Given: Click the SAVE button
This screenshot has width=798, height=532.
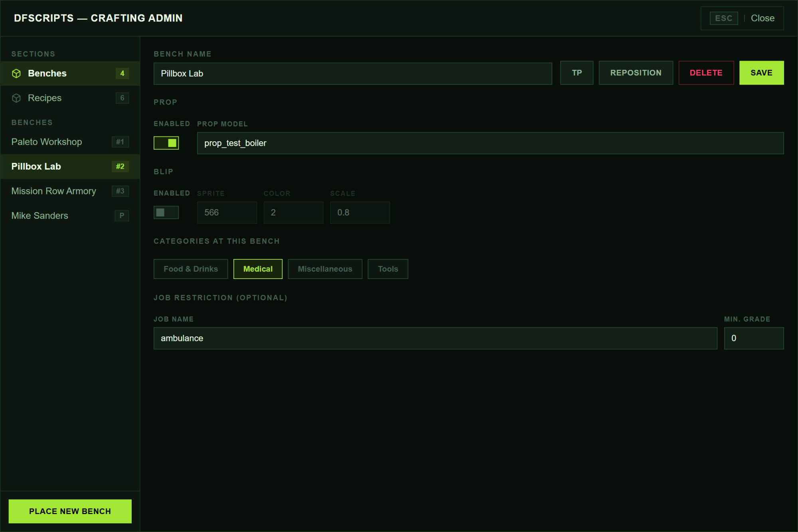Looking at the screenshot, I should (x=761, y=73).
